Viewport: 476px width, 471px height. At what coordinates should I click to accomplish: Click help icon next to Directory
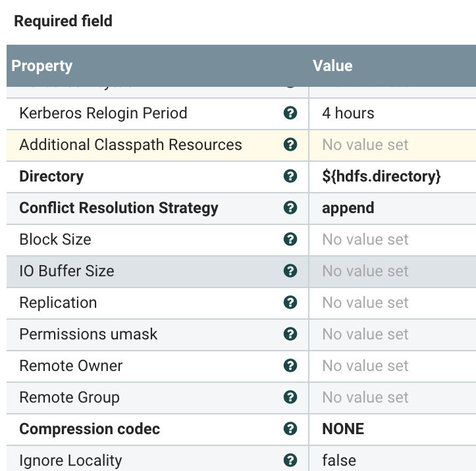290,176
